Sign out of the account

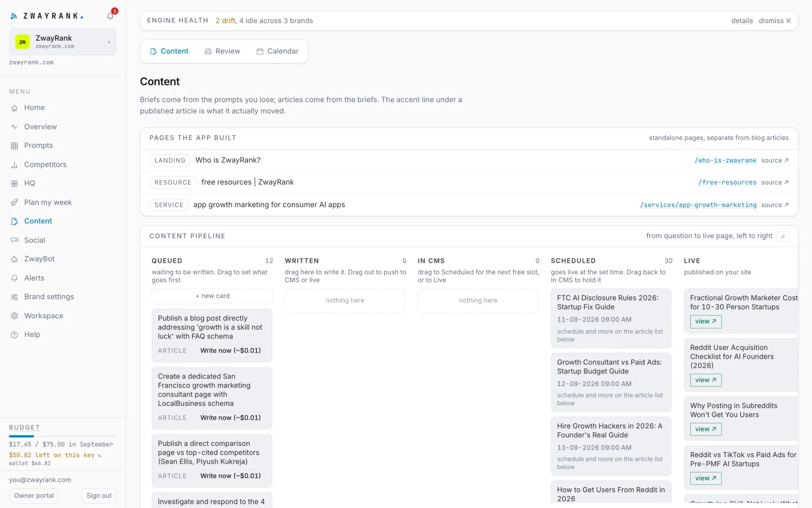[99, 496]
